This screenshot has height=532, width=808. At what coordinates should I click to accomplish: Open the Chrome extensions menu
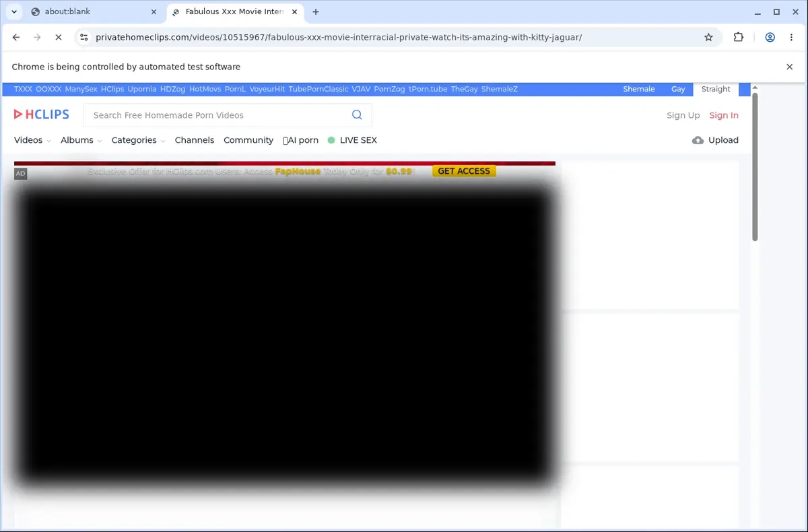tap(739, 37)
